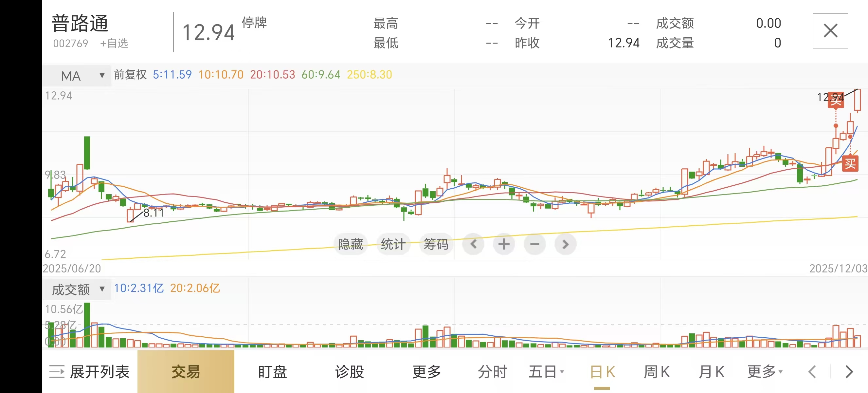Screen dimensions: 868x393
Task: Go to next stock arrow
Action: 849,372
